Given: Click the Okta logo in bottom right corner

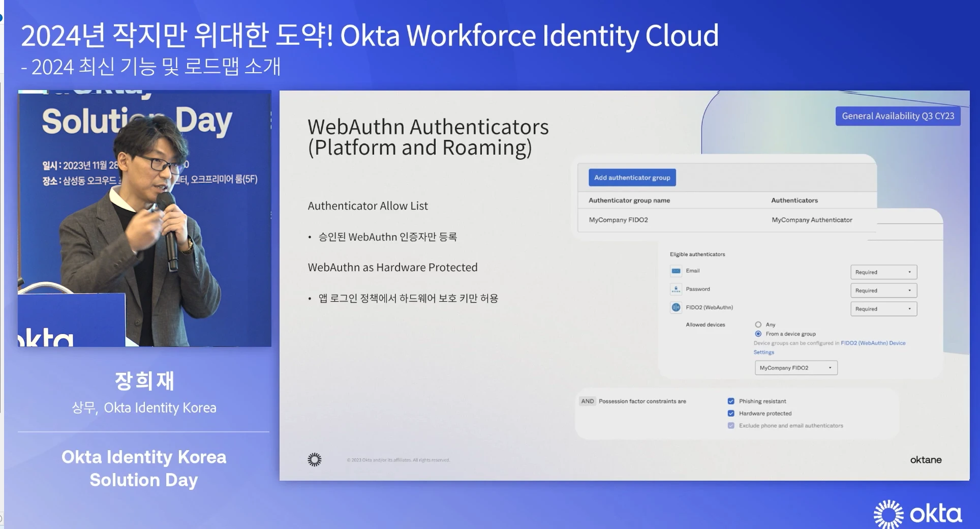Looking at the screenshot, I should pyautogui.click(x=917, y=514).
